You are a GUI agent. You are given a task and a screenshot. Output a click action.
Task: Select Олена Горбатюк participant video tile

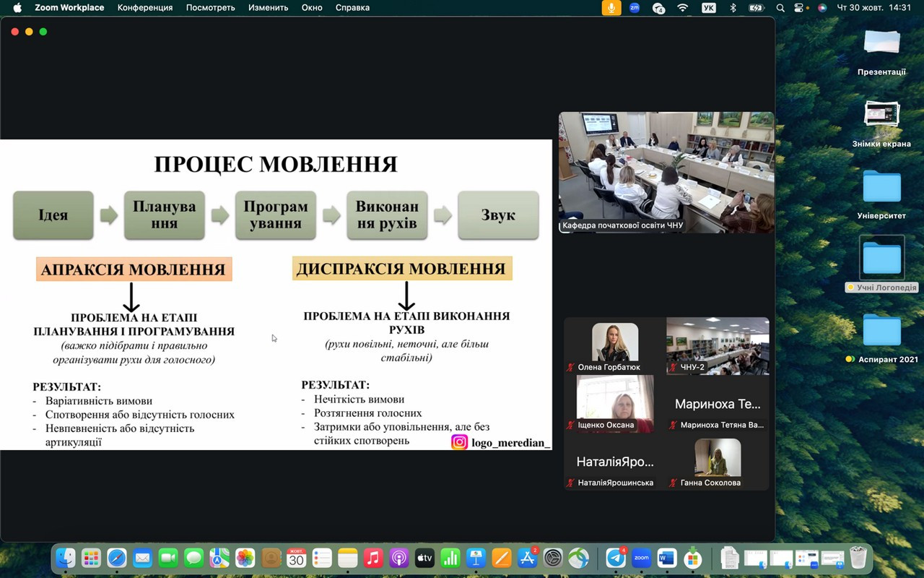point(615,346)
